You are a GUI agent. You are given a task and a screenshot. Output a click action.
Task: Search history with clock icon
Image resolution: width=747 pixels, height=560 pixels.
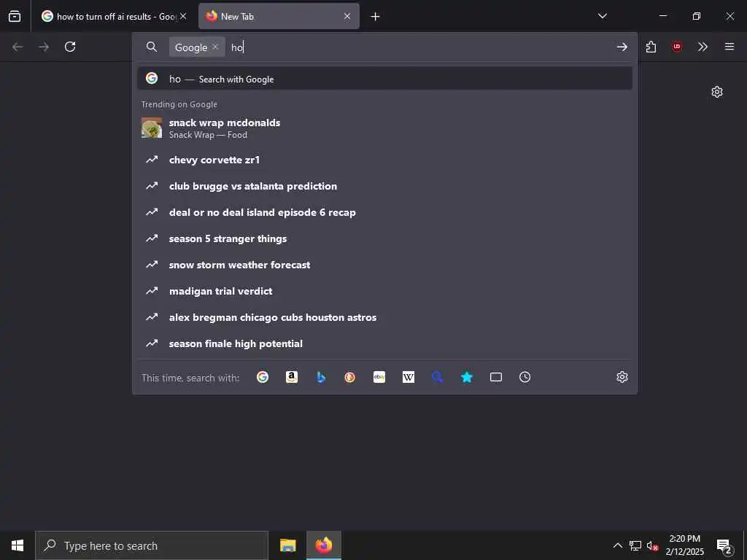[525, 377]
